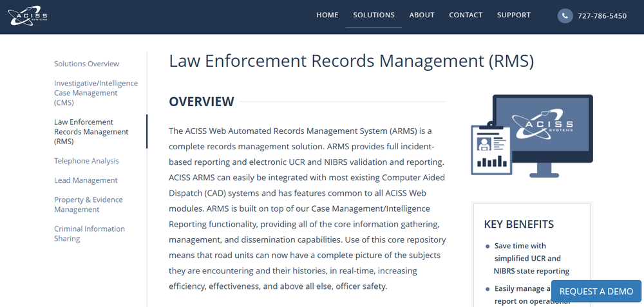Click the page title Law Enforcement Records Management (RMS)
The height and width of the screenshot is (307, 644).
tap(352, 60)
